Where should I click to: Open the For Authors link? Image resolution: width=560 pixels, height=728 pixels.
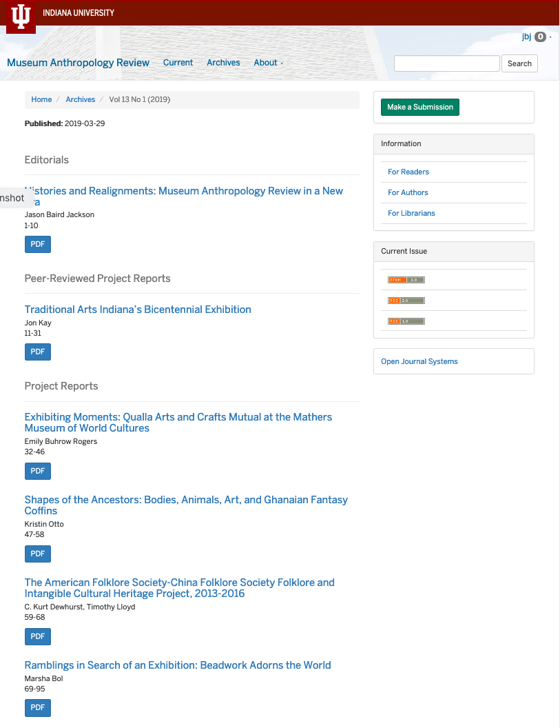(x=408, y=192)
